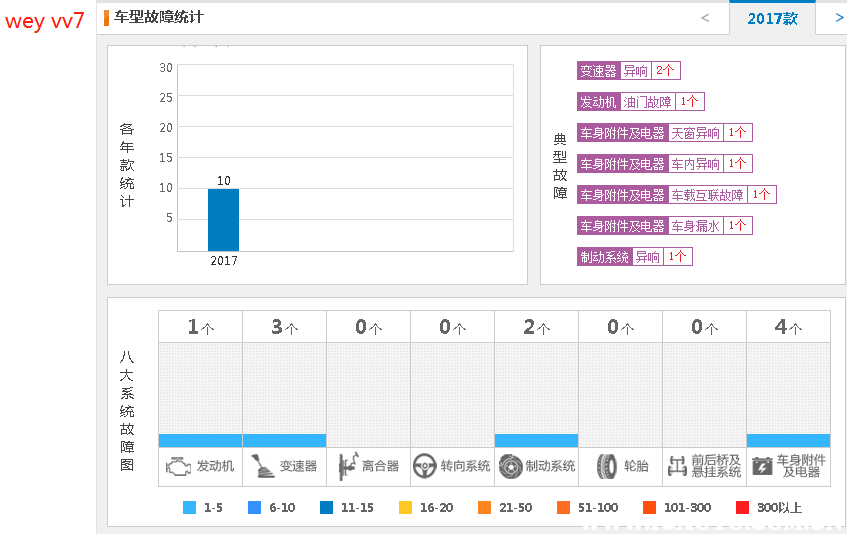This screenshot has width=847, height=534.
Task: Open the 发动机 油门故障 fault tag
Action: tap(641, 102)
